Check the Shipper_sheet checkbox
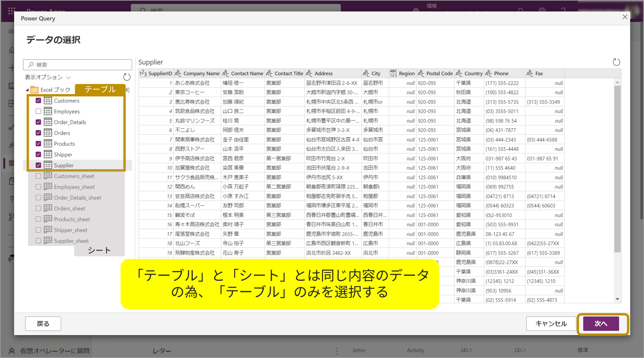This screenshot has height=358, width=644. [38, 230]
